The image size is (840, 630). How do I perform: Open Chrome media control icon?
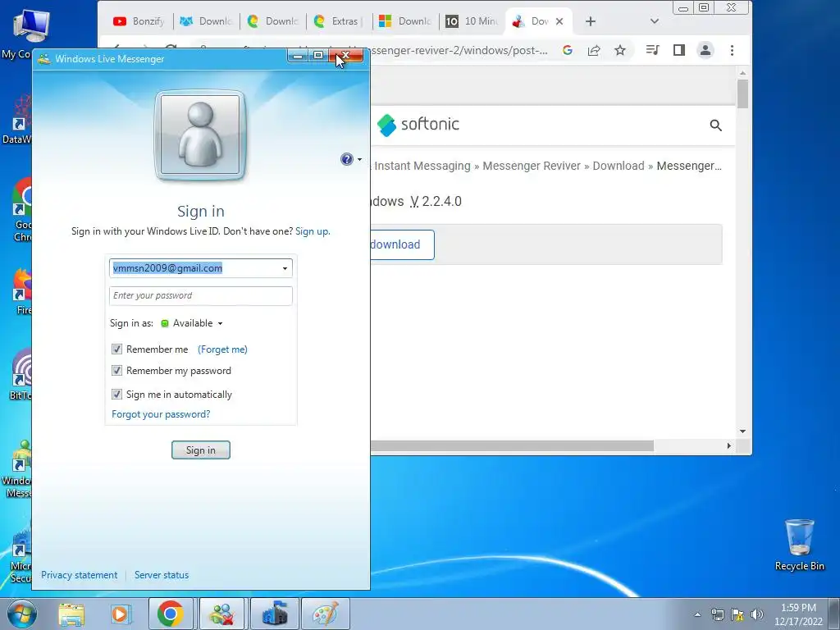pos(652,50)
